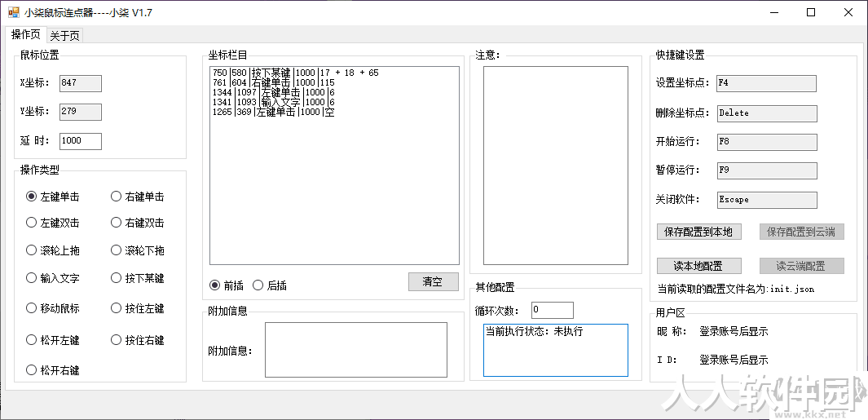Viewport: 868px width, 420px height.
Task: Enable the 前插 insert mode
Action: [227, 285]
